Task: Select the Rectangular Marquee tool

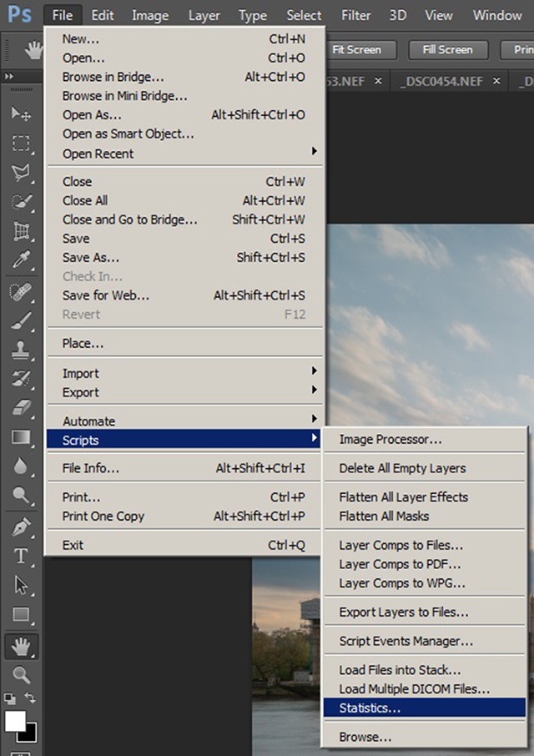Action: [21, 143]
